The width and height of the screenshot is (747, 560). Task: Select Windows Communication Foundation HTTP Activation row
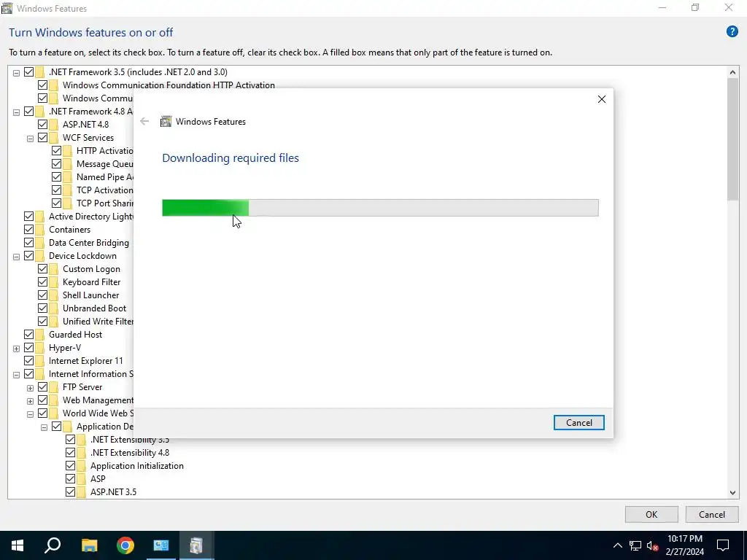point(169,85)
